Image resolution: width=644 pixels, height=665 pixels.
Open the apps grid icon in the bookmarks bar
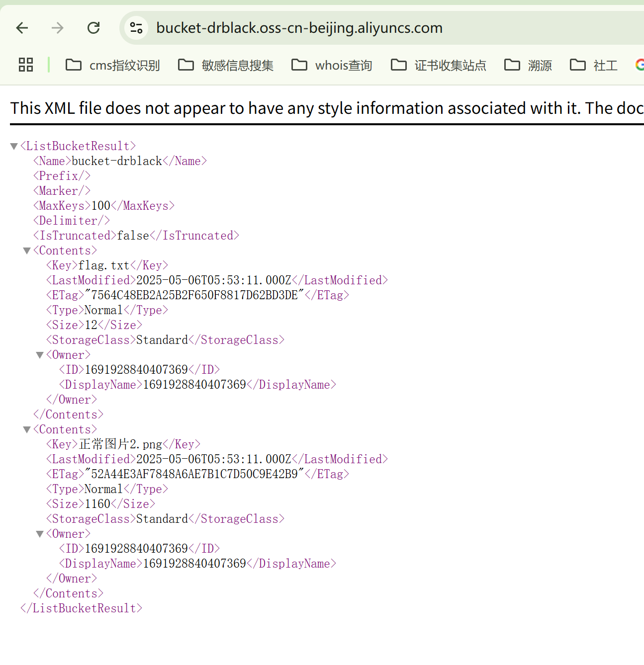26,65
